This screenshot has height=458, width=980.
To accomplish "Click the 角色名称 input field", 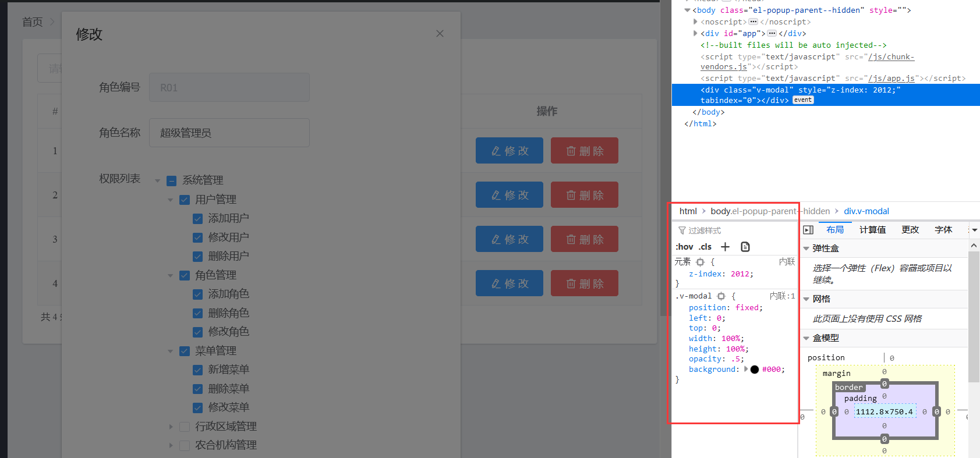I will [229, 133].
